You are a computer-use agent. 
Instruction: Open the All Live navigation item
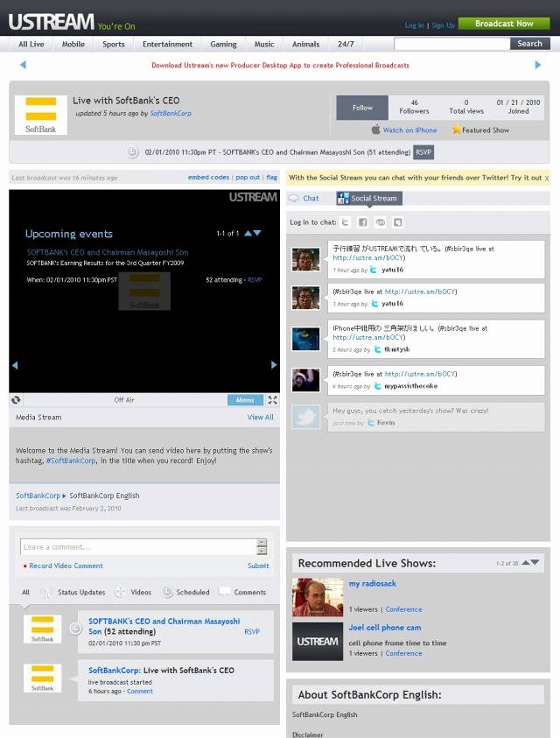[31, 44]
